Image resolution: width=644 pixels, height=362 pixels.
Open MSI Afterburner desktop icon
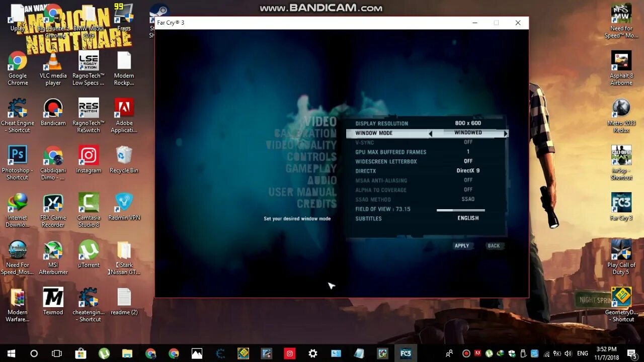pyautogui.click(x=53, y=257)
